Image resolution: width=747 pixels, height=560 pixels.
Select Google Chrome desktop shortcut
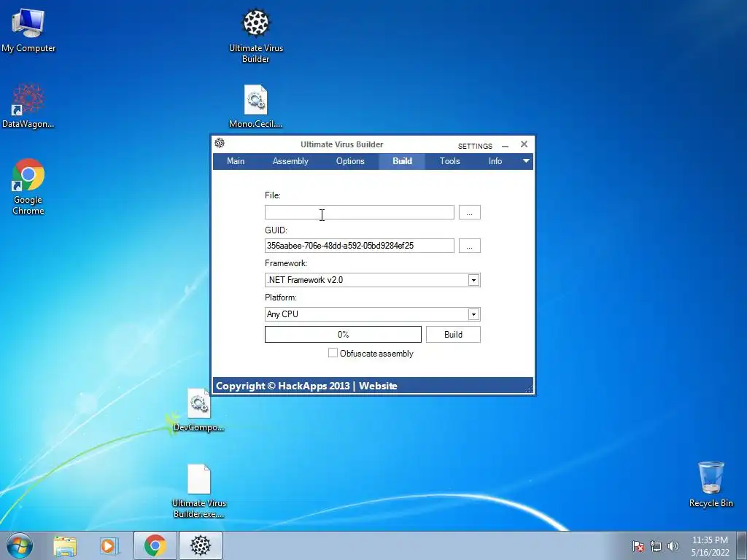(x=28, y=186)
